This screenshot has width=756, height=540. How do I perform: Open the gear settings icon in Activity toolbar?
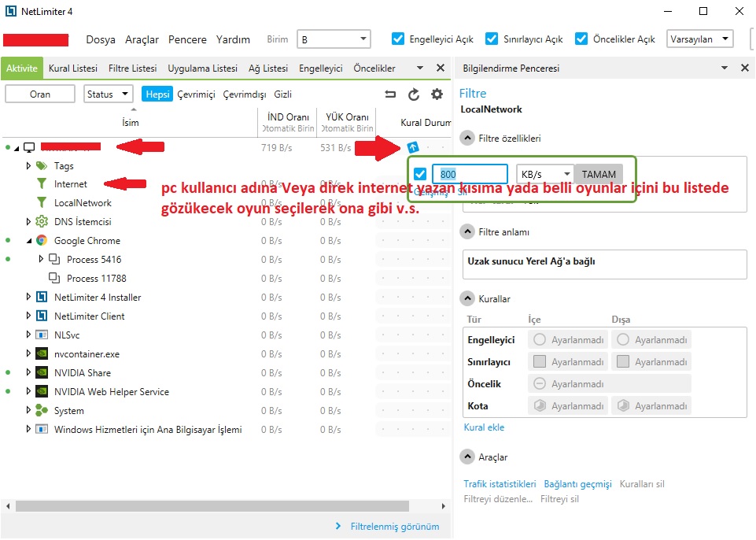pyautogui.click(x=437, y=94)
